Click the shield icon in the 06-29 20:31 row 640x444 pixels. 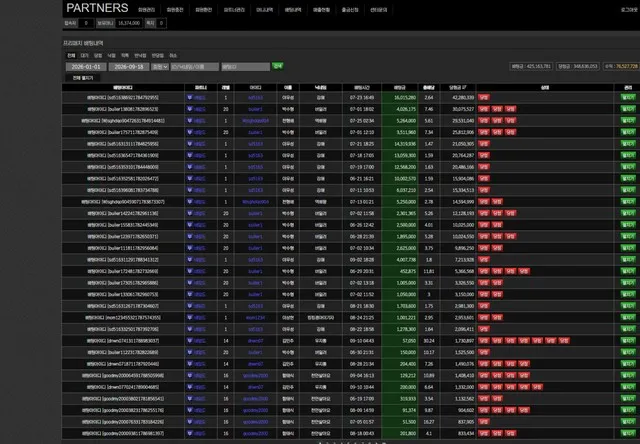coord(190,271)
